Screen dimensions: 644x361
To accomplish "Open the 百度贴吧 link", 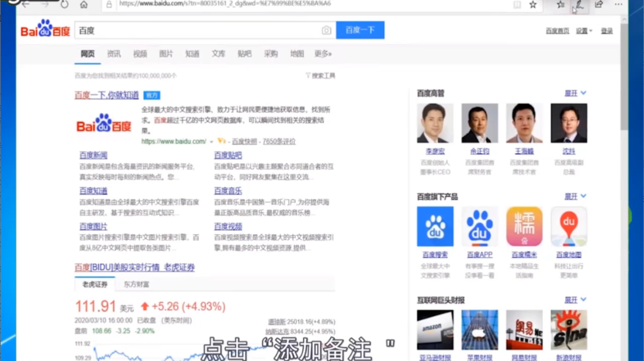I will [x=228, y=155].
